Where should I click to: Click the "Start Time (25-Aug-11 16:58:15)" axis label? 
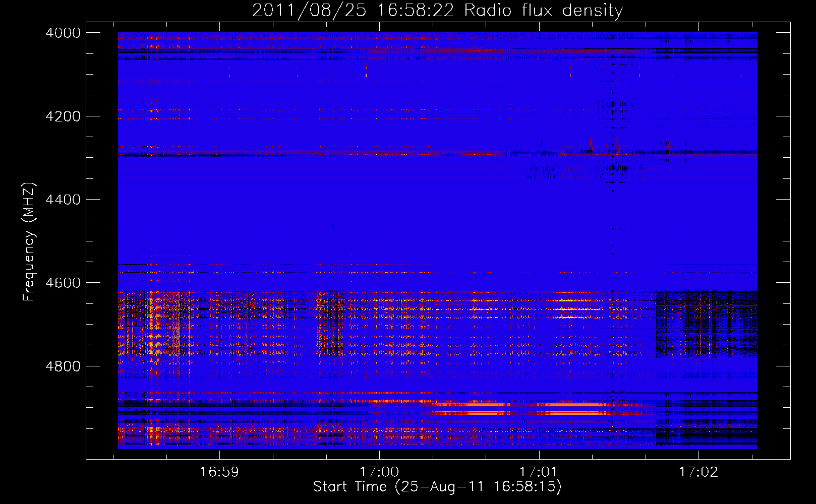[437, 487]
